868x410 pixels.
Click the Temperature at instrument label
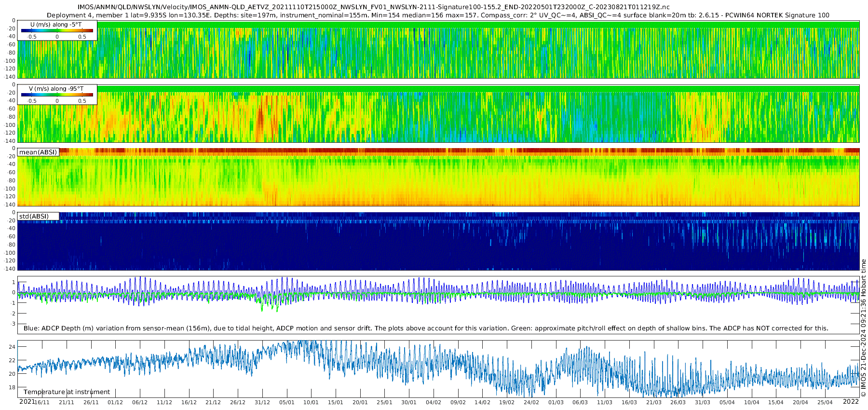67,392
